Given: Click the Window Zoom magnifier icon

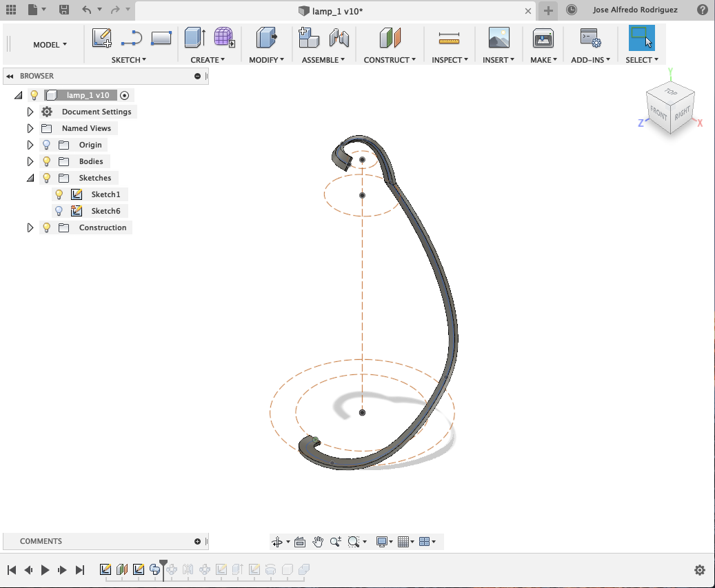Looking at the screenshot, I should (353, 541).
